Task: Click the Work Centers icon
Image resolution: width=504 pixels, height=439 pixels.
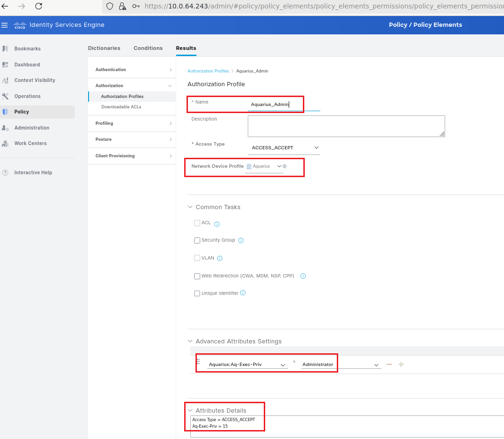Action: tap(5, 143)
